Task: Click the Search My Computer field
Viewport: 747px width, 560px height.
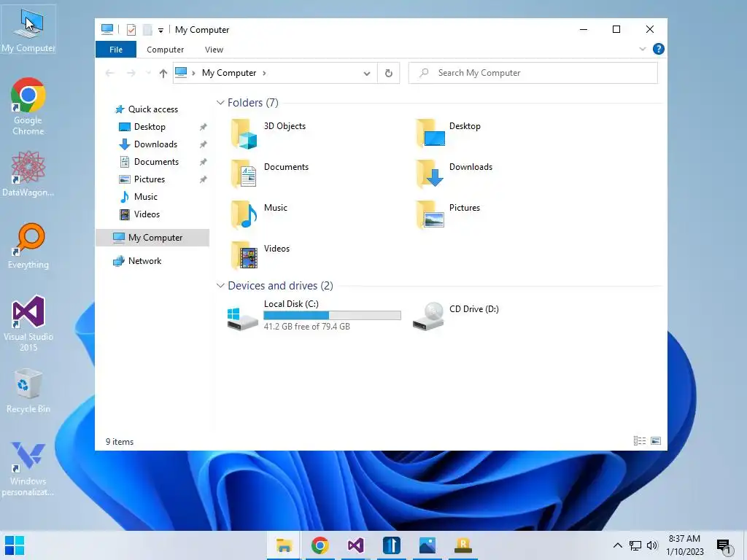Action: point(533,73)
